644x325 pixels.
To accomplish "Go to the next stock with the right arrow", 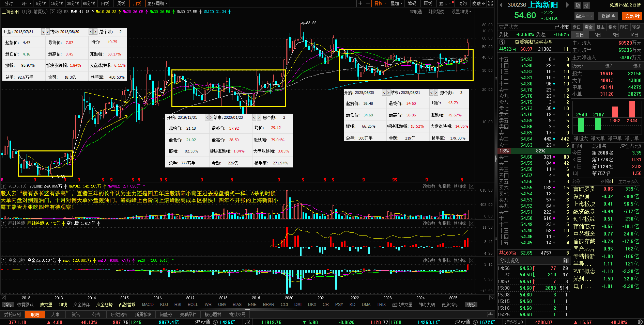I will coord(567,5).
